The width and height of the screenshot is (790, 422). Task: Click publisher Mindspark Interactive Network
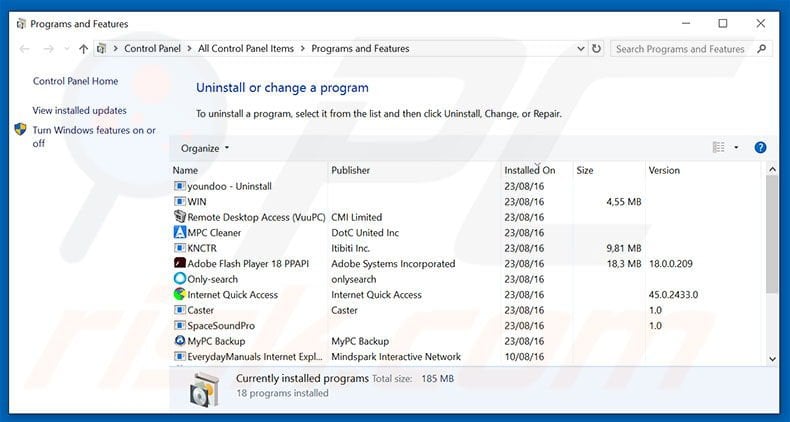pyautogui.click(x=396, y=357)
